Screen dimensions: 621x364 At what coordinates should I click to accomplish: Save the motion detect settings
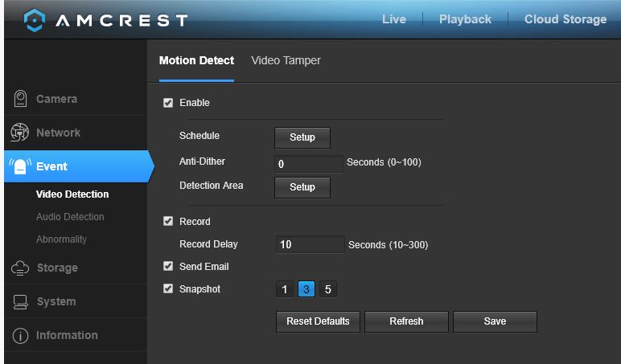coord(495,321)
